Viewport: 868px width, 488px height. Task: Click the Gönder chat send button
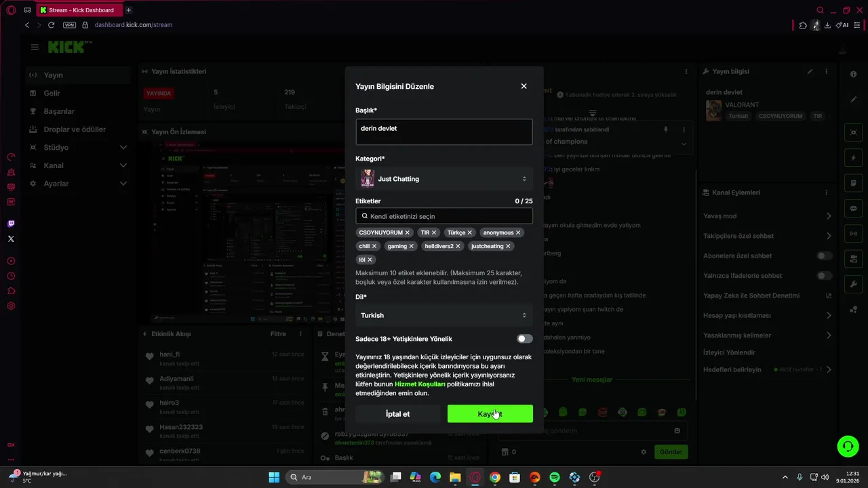[x=671, y=452]
